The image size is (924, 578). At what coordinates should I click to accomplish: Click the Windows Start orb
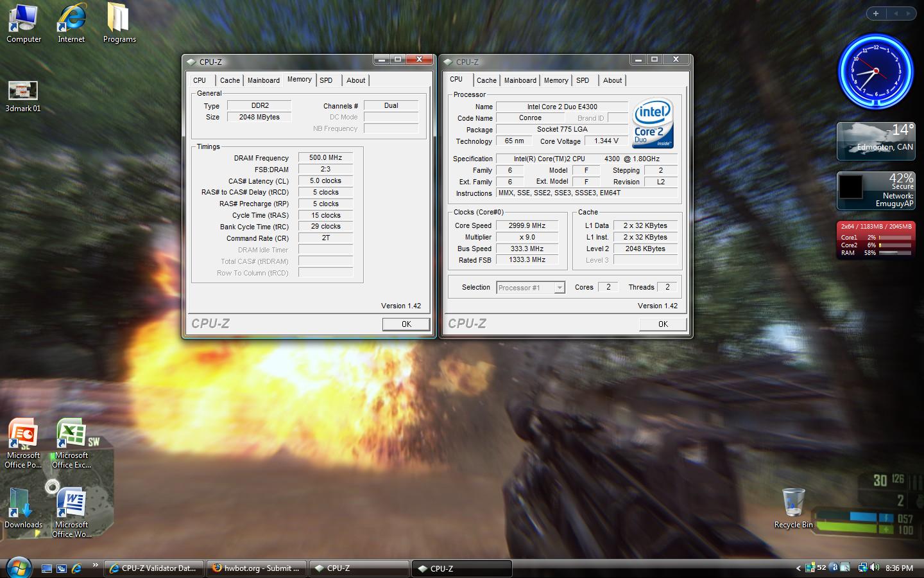[x=19, y=568]
